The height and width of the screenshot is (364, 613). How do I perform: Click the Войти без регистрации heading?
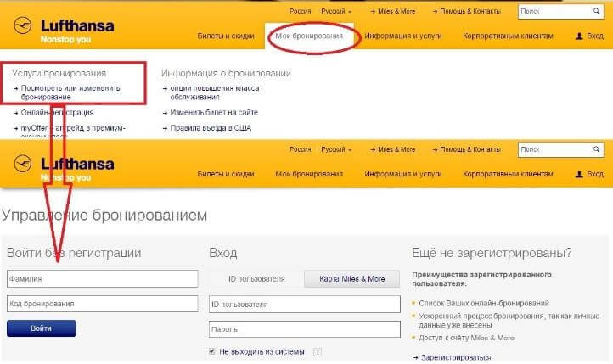[x=74, y=253]
